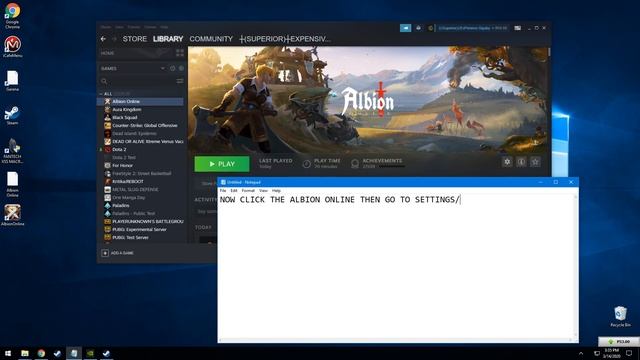The height and width of the screenshot is (360, 640).
Task: Click the Steam back arrow
Action: (103, 39)
